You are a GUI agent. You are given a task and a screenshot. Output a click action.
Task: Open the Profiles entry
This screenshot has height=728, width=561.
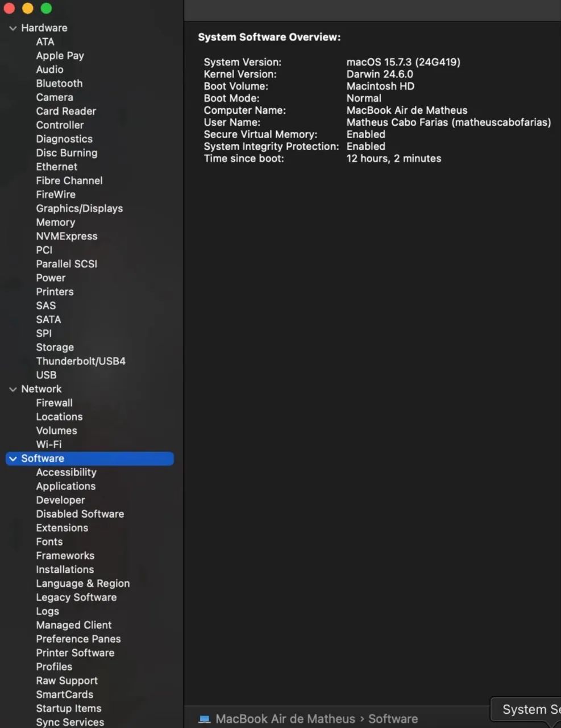click(x=54, y=667)
